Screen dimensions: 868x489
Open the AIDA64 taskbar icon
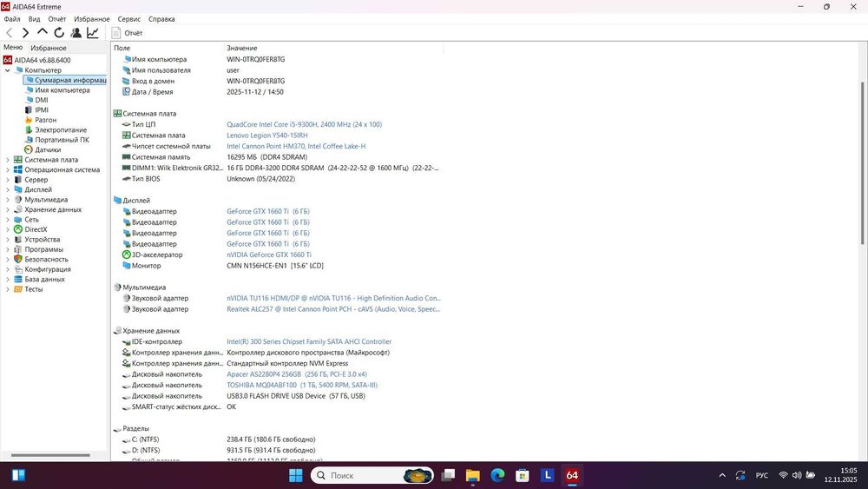point(572,475)
